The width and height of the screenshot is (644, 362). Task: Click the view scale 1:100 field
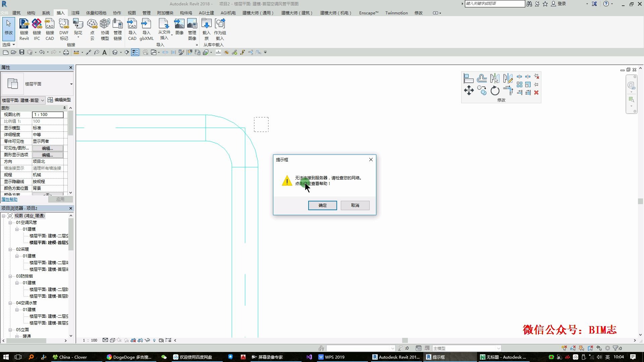(48, 115)
